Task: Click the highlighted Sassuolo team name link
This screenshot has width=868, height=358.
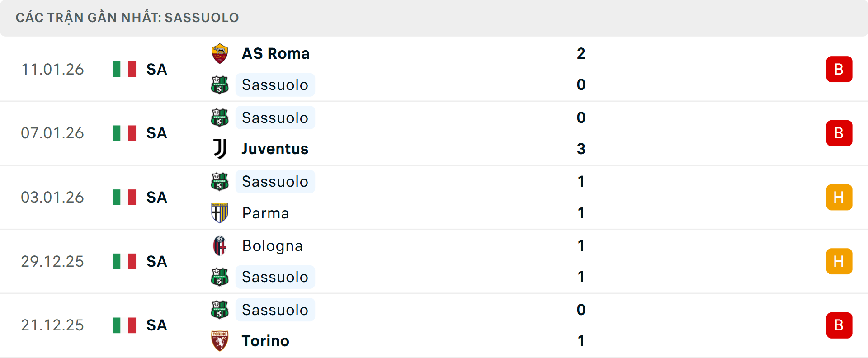Action: tap(275, 85)
